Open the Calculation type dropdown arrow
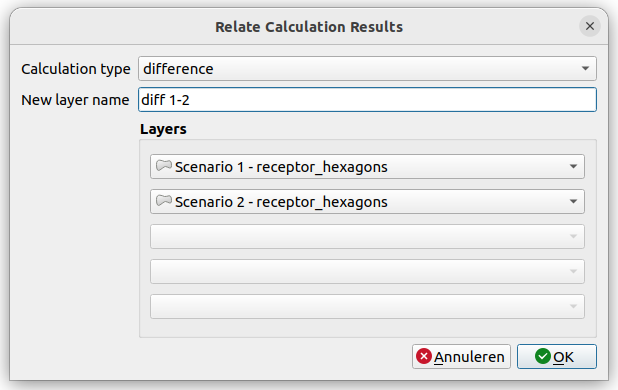 click(585, 69)
